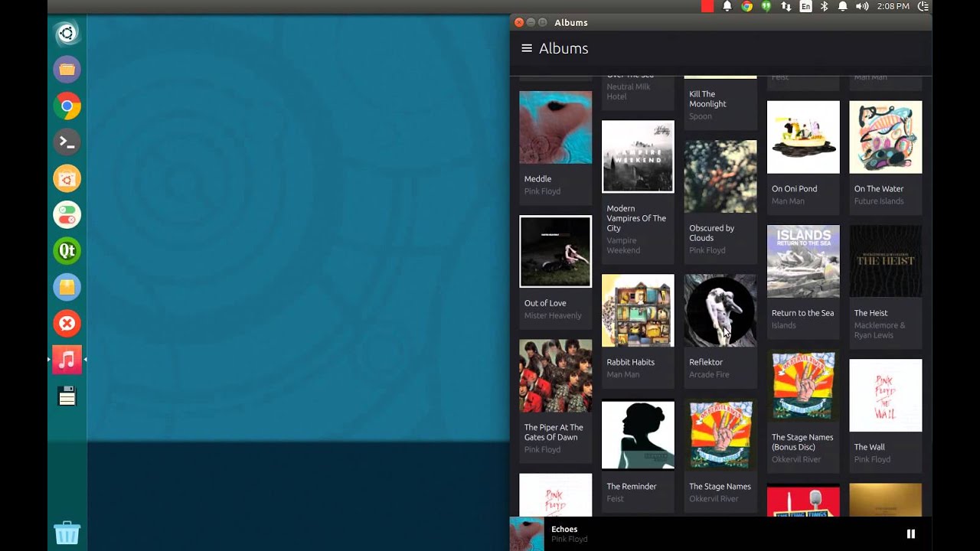The image size is (980, 551).
Task: Open the On Oni Pond album cover
Action: (x=803, y=137)
